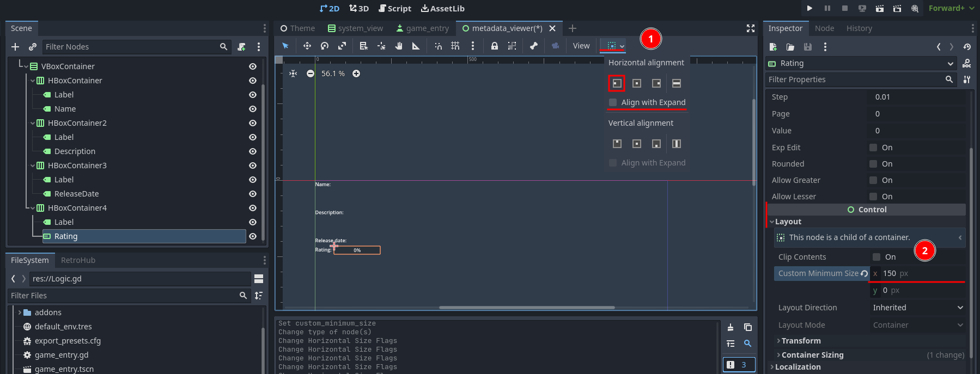Image resolution: width=980 pixels, height=374 pixels.
Task: Switch to the game_entry scene tab
Action: (423, 28)
